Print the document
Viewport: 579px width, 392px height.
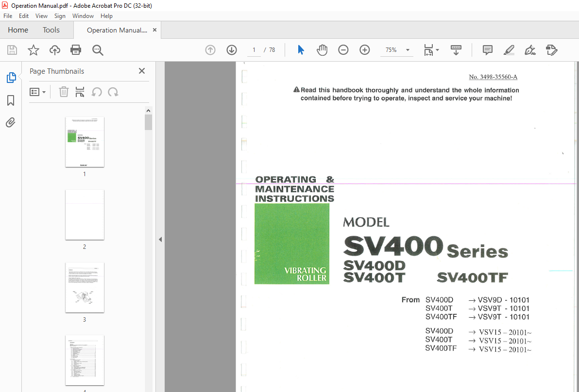(x=76, y=50)
